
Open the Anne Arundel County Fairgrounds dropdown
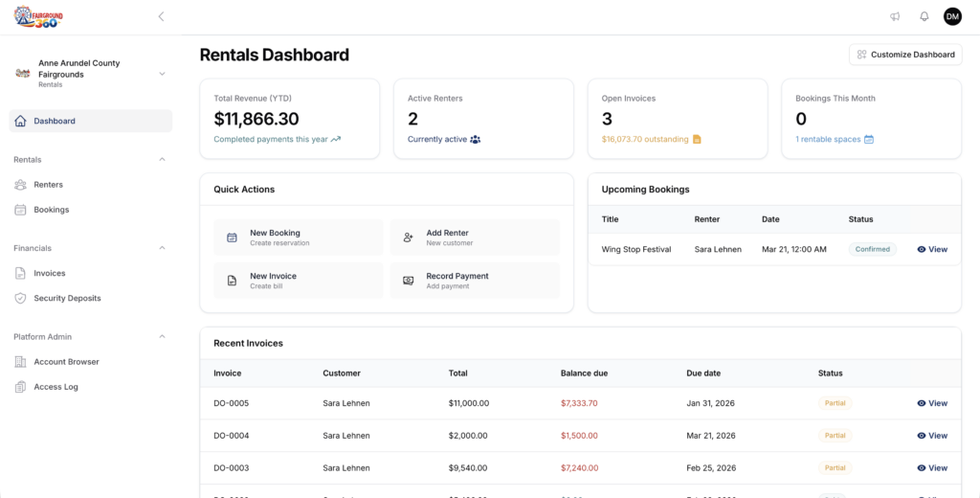[162, 74]
